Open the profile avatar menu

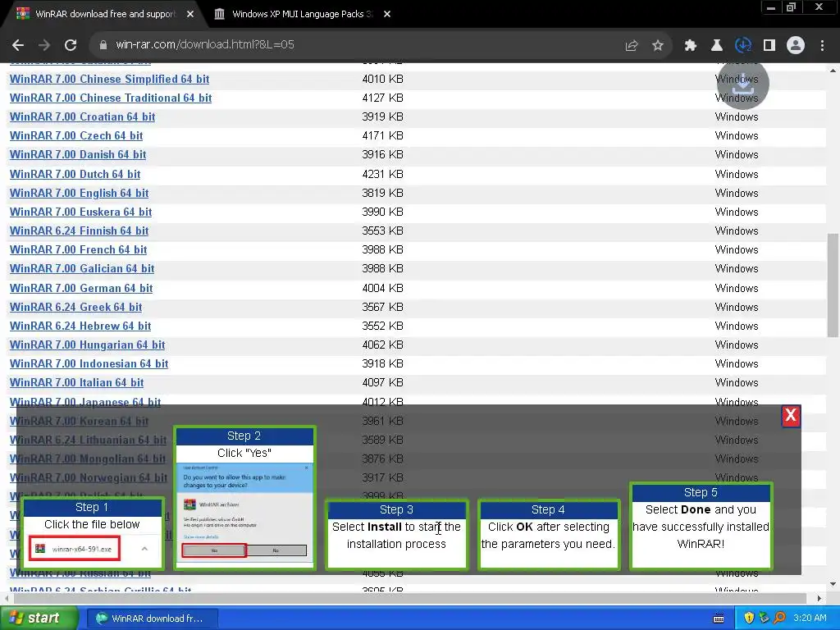point(796,46)
